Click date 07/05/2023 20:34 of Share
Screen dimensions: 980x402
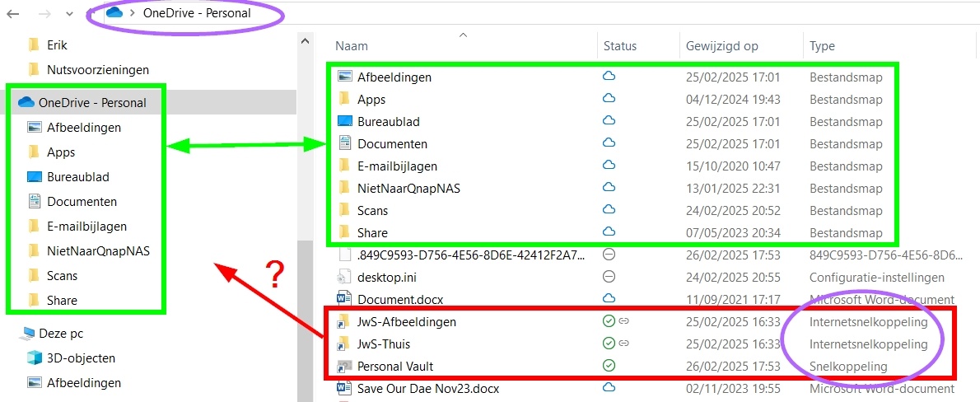[x=732, y=233]
